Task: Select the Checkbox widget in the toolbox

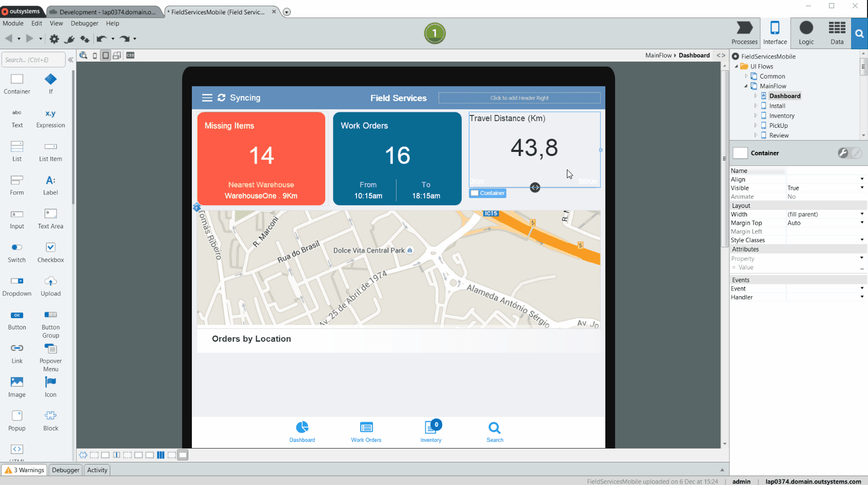Action: tap(50, 251)
